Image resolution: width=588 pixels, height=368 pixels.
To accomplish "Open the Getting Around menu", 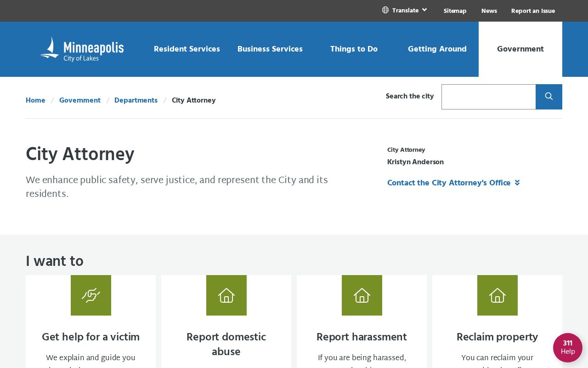I will (437, 49).
